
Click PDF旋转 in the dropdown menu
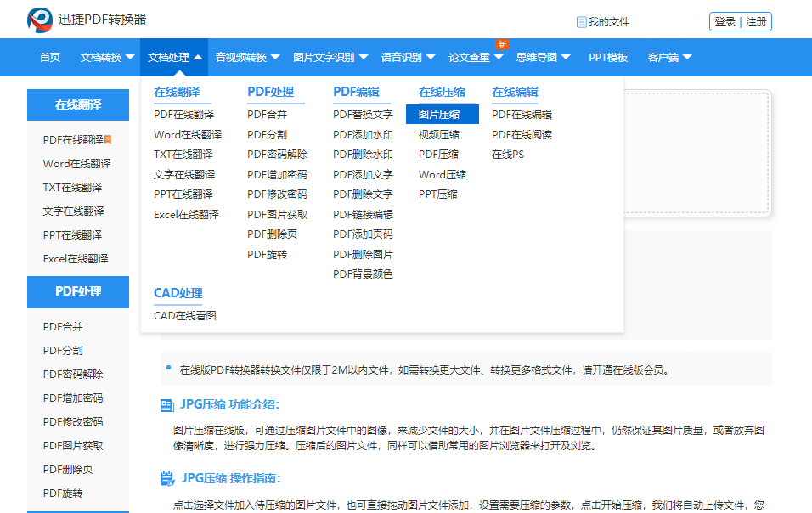267,254
